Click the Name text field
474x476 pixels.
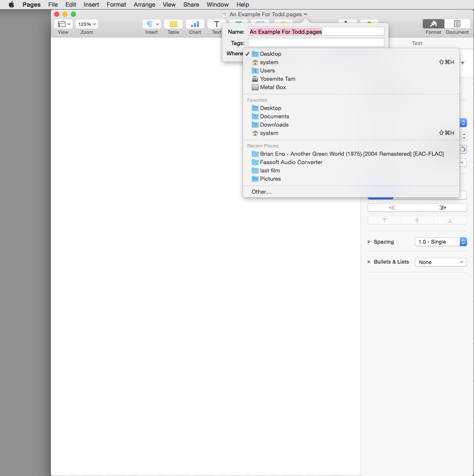(316, 32)
